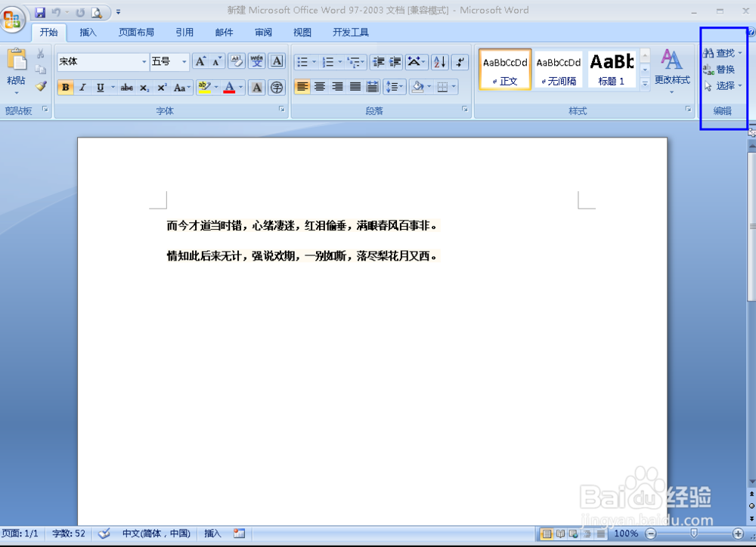The height and width of the screenshot is (547, 756).
Task: Switch to the 页面布局 tab
Action: point(136,32)
